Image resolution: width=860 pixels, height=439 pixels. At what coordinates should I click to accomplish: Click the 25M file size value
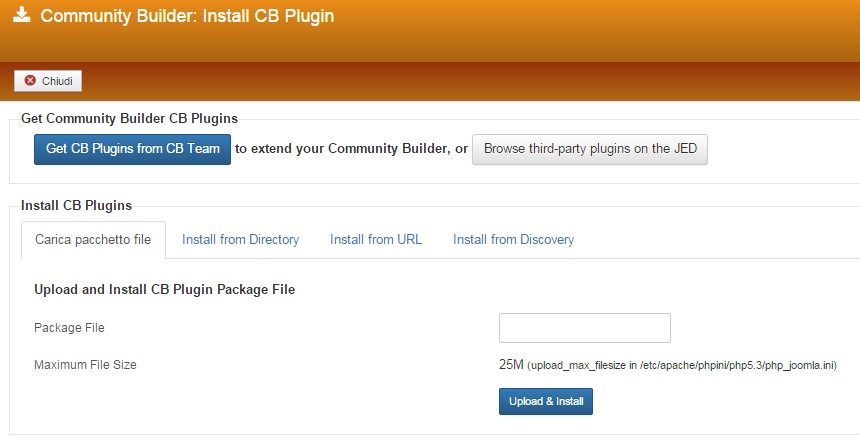511,364
